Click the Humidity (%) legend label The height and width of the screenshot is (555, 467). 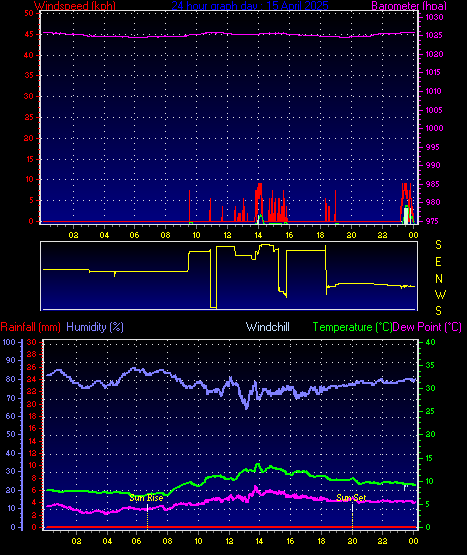pyautogui.click(x=95, y=327)
